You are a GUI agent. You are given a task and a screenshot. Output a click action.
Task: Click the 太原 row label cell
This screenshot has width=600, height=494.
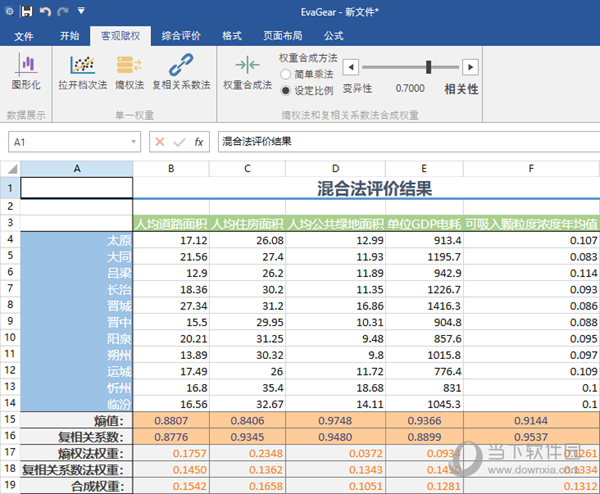click(x=77, y=240)
